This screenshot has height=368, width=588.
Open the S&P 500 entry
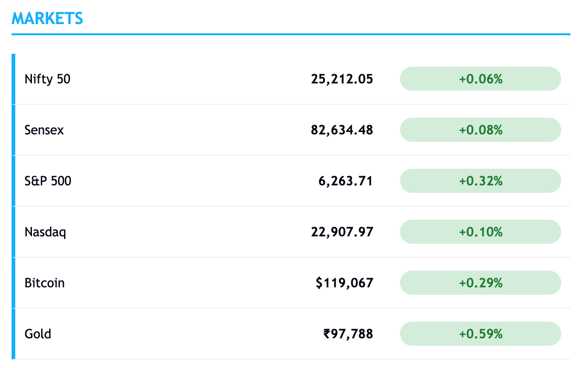click(x=291, y=181)
